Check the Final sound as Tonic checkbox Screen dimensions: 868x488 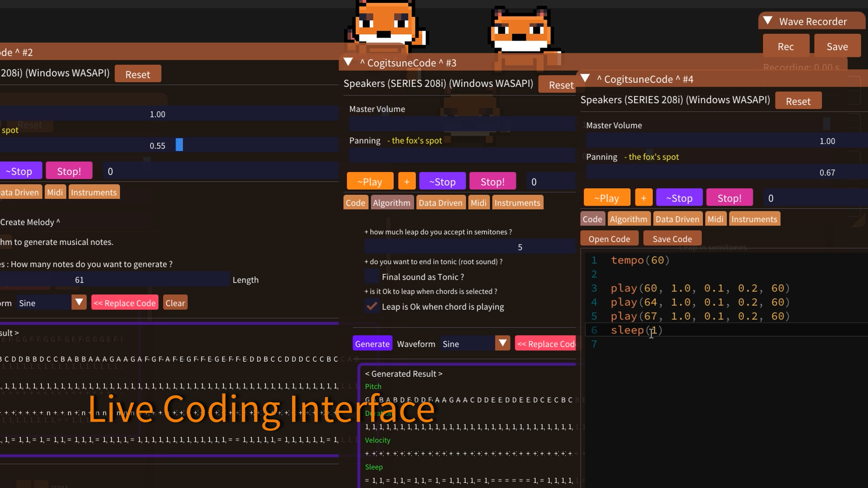(x=372, y=276)
